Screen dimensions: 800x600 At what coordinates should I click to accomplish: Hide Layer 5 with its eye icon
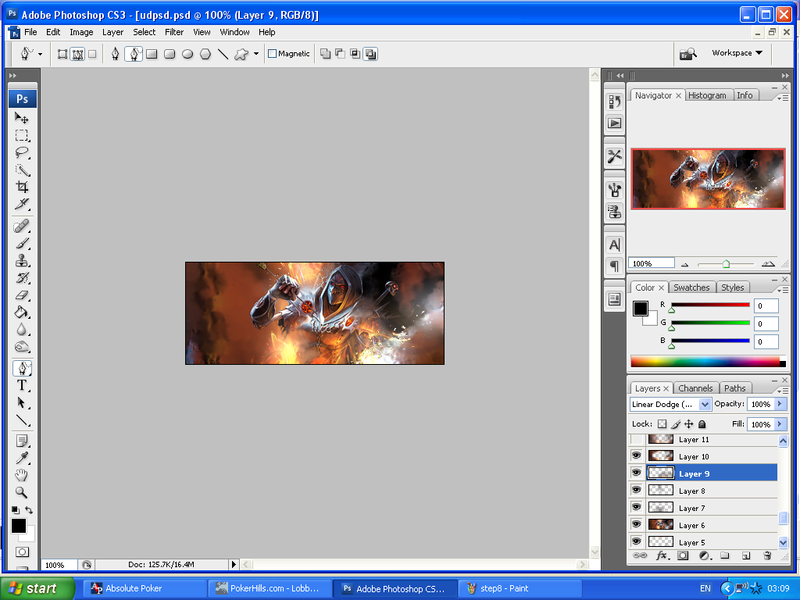[x=636, y=541]
